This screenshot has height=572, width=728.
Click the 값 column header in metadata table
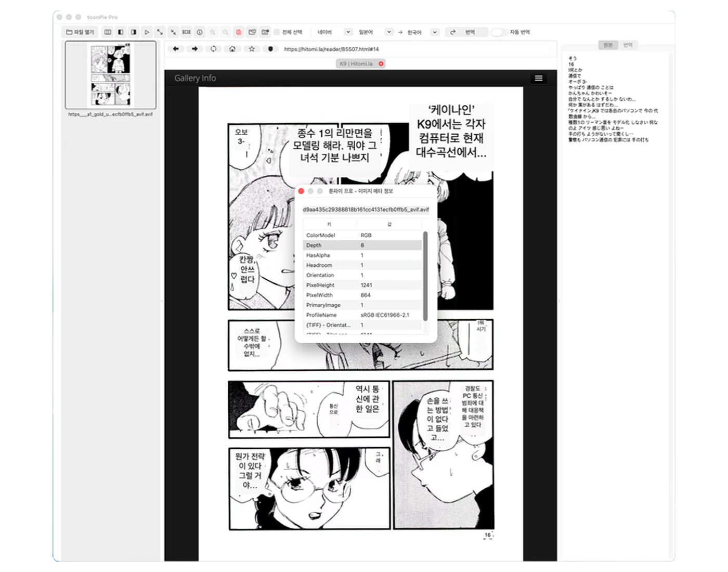[x=389, y=224]
